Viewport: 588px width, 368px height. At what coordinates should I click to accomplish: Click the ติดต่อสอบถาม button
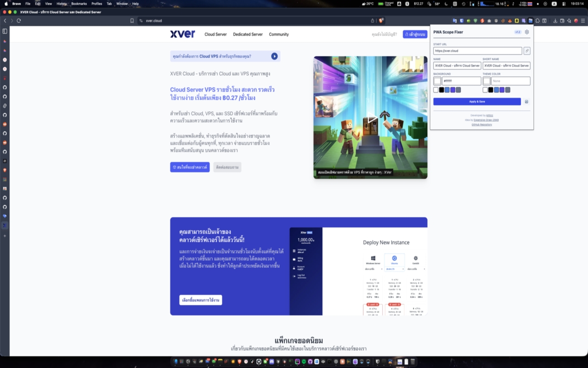click(227, 167)
